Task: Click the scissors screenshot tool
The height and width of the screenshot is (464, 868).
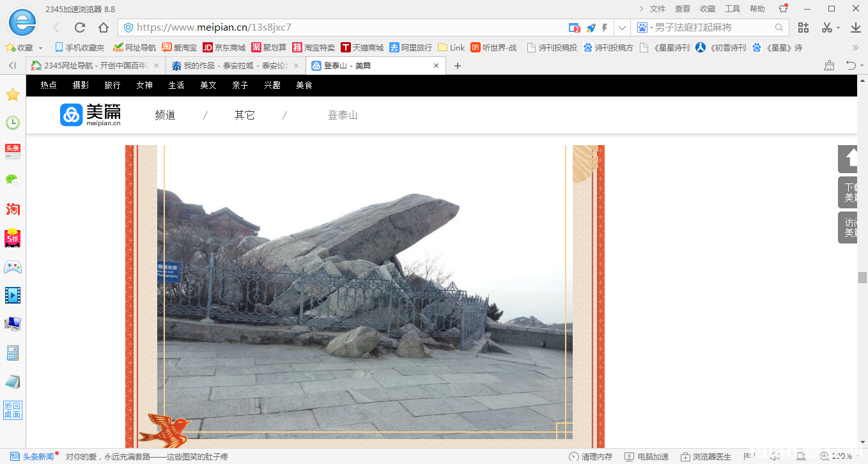Action: (x=827, y=27)
